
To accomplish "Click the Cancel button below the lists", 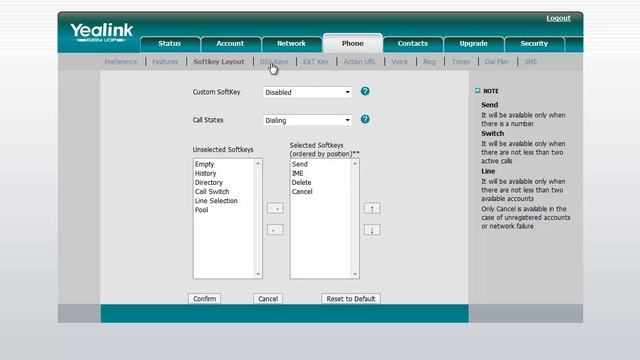I will coord(268,298).
